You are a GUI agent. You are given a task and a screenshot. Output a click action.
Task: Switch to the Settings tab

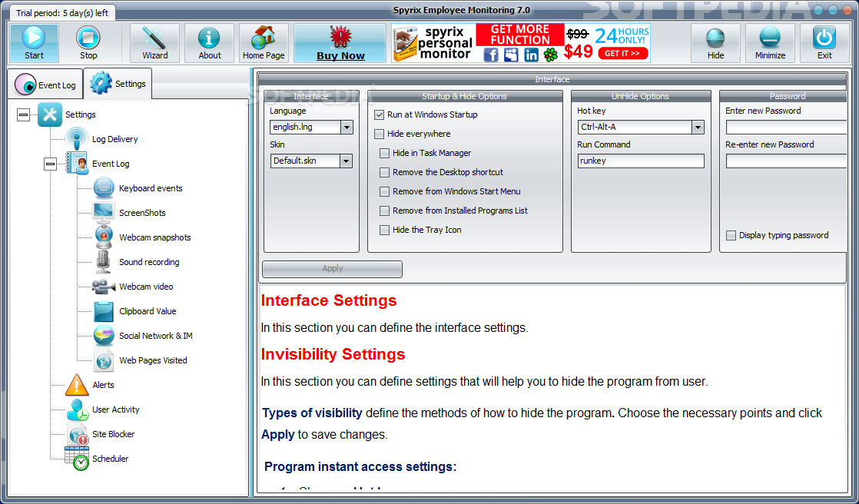(x=118, y=83)
